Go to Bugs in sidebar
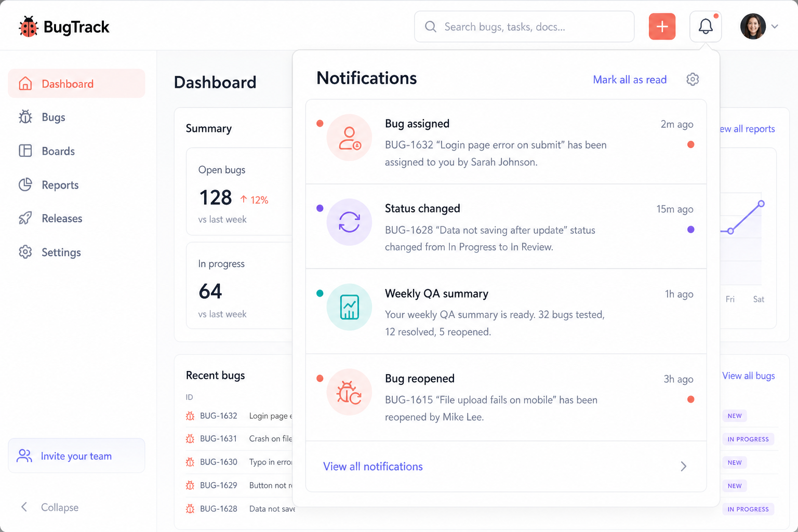The image size is (798, 532). point(76,117)
